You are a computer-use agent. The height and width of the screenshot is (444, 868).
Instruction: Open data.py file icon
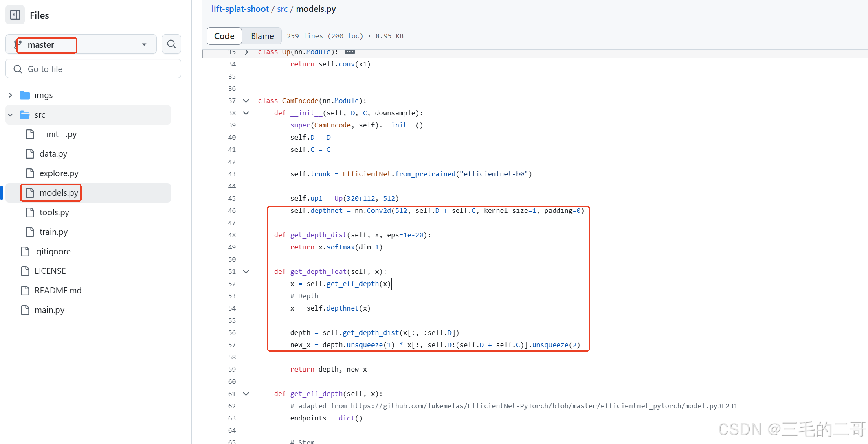30,154
